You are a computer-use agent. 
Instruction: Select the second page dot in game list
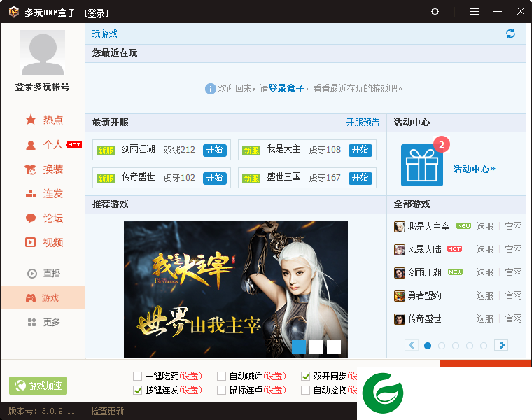442,346
